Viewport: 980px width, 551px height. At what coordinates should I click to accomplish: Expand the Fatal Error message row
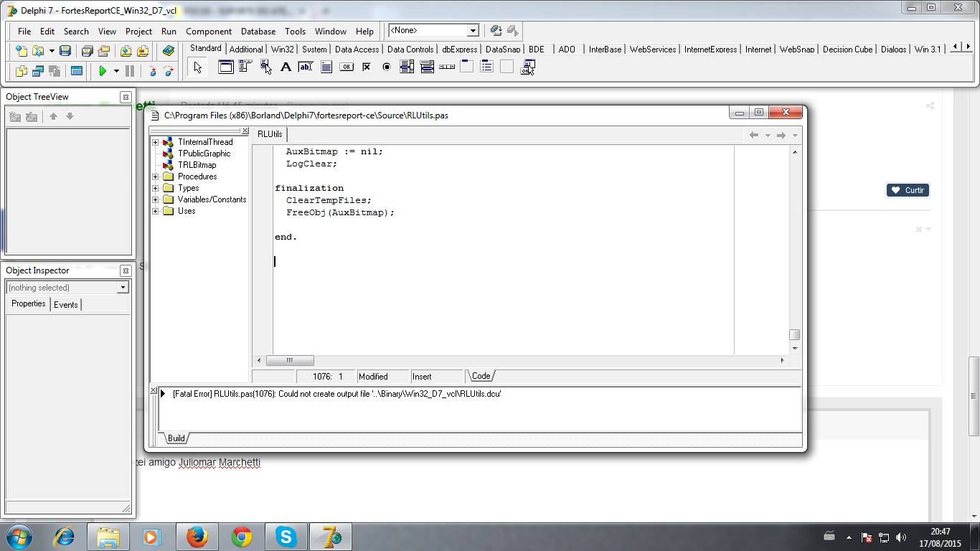pos(163,394)
